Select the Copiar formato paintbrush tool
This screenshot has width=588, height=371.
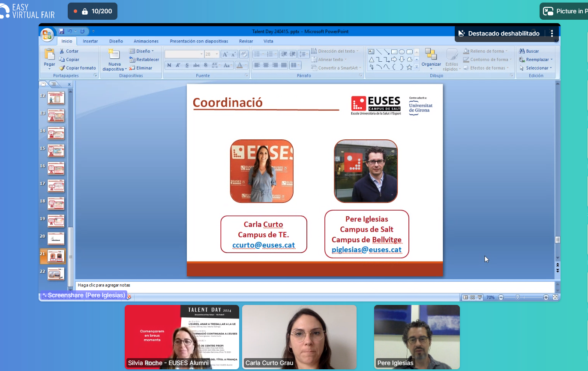(x=62, y=68)
